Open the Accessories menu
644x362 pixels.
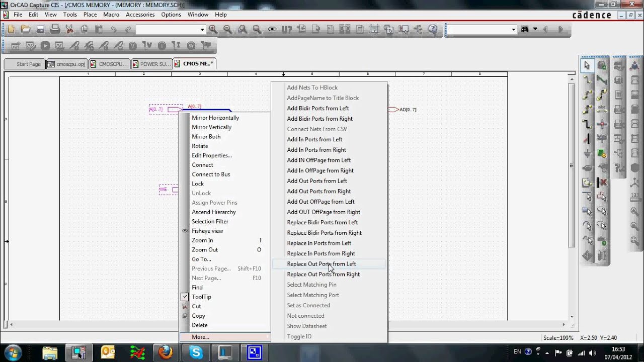(x=140, y=15)
